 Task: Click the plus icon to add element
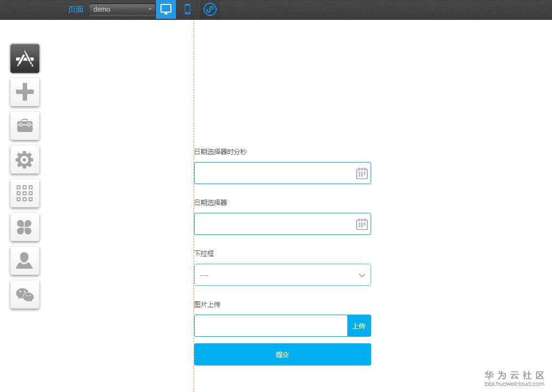point(24,92)
